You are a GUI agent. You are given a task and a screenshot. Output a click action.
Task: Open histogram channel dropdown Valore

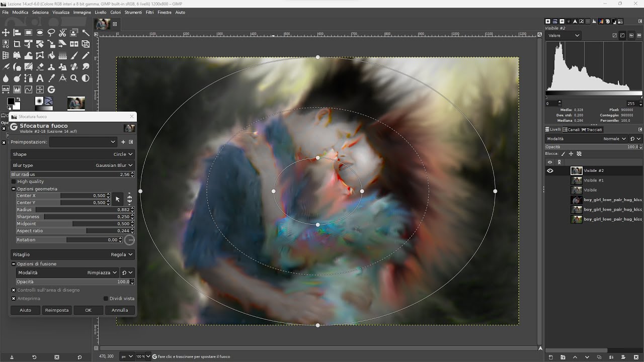[x=563, y=36]
